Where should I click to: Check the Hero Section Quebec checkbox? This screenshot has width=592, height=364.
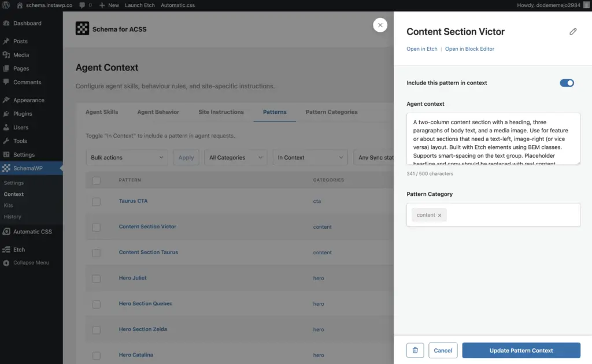[x=97, y=304]
